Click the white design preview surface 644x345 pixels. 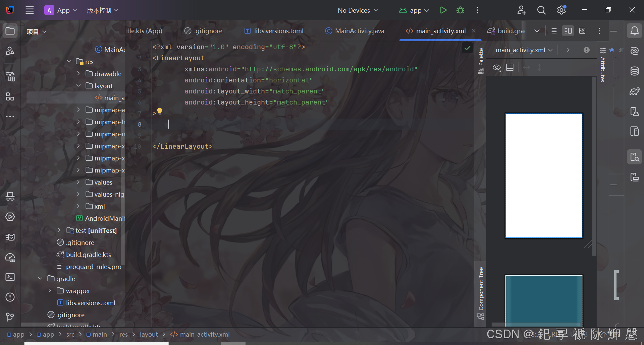click(544, 176)
